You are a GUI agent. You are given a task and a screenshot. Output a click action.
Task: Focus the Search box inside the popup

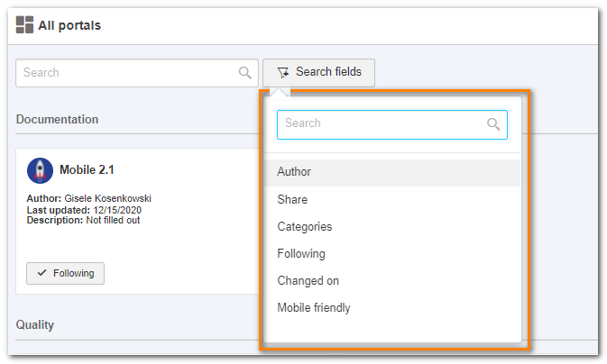pyautogui.click(x=392, y=124)
